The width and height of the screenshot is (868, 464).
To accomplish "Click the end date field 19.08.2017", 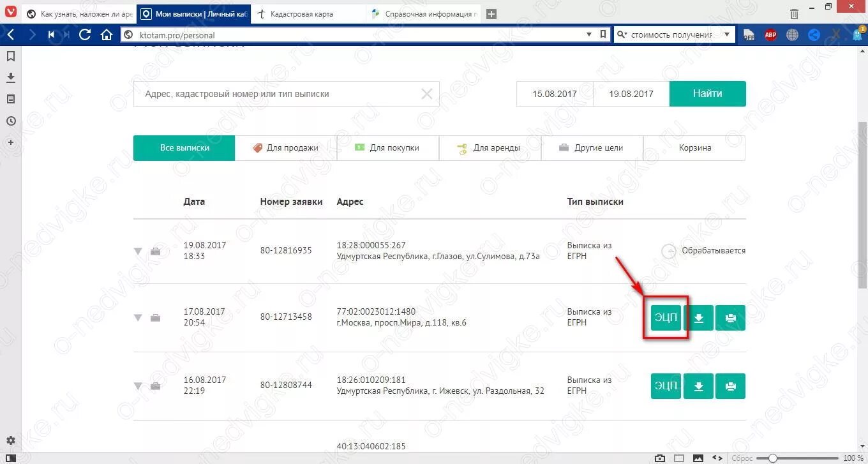I will 631,94.
